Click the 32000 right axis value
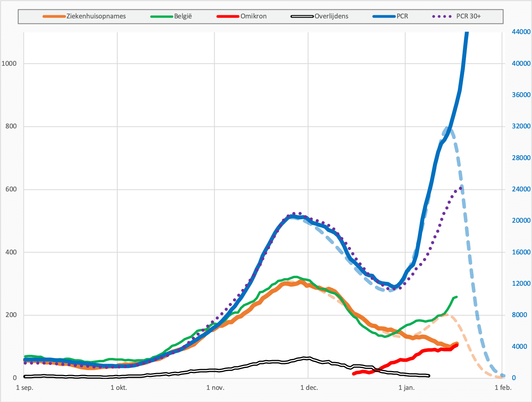The width and height of the screenshot is (532, 402). tap(521, 126)
